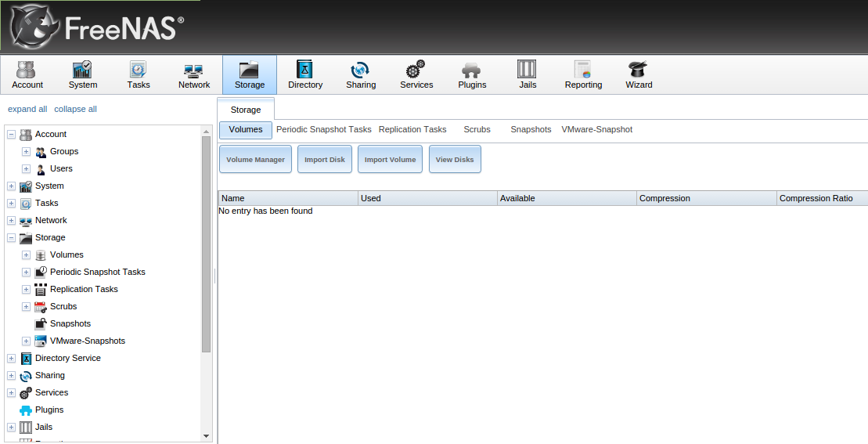
Task: Click the sidebar scrollbar down arrow
Action: [x=207, y=435]
